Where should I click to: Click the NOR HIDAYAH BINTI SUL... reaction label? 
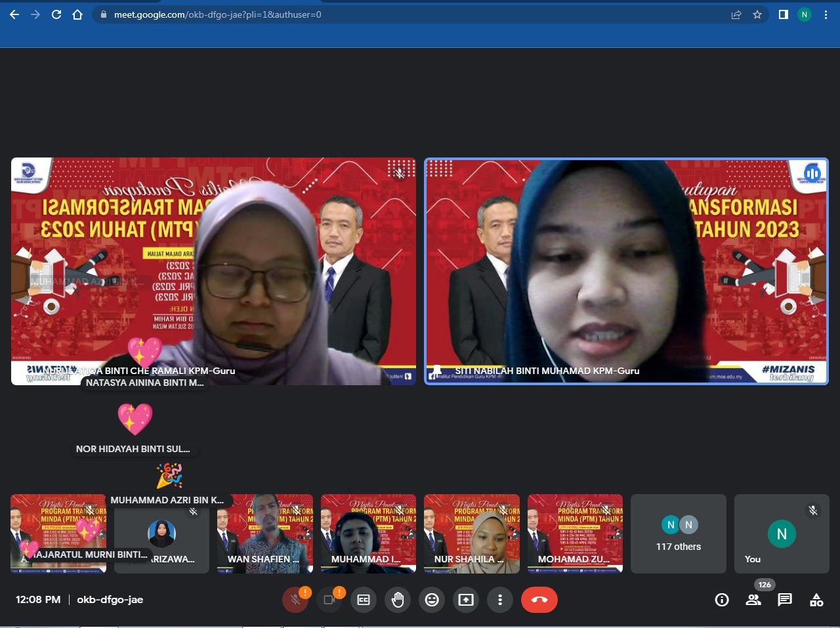133,449
